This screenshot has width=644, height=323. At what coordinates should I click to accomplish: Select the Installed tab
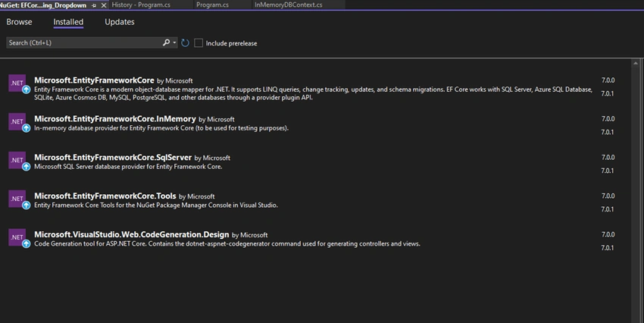68,22
